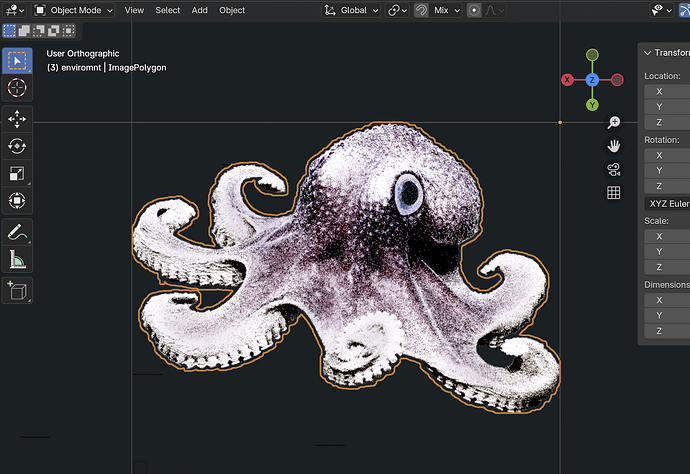The width and height of the screenshot is (690, 474).
Task: Click the Rotation Y field
Action: (667, 171)
